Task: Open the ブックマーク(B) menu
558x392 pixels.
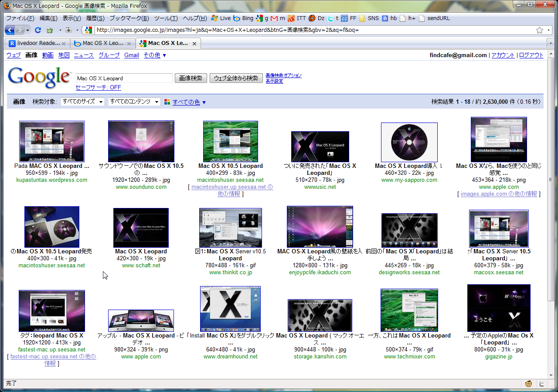Action: click(129, 18)
